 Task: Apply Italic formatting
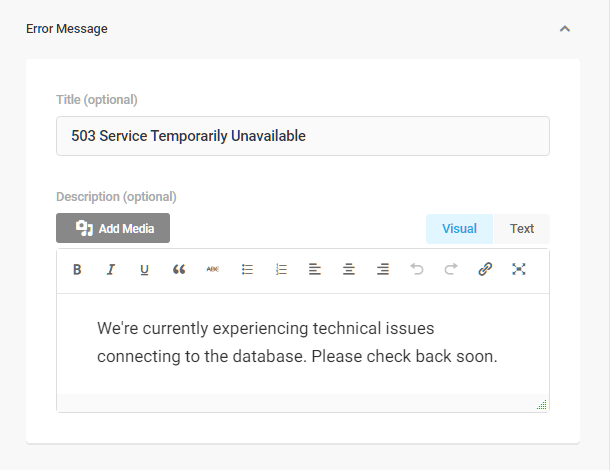111,269
